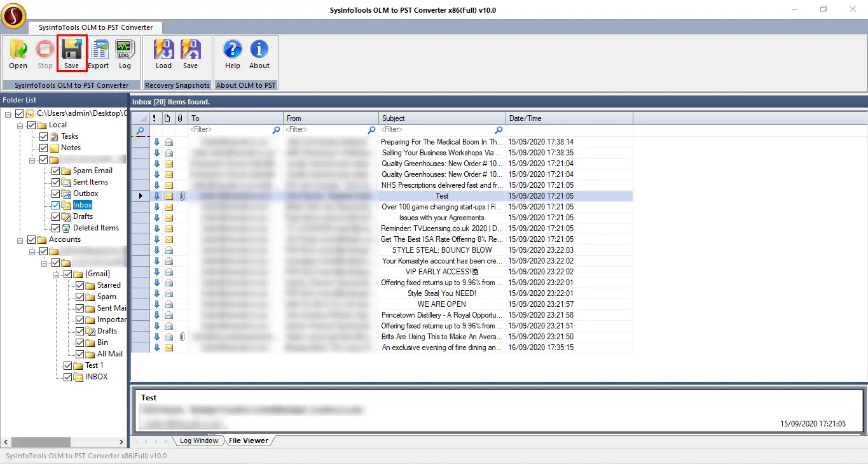The width and height of the screenshot is (868, 464).
Task: Select the SysInfoTools OLM to PST Converter ribbon tab
Action: pos(95,27)
